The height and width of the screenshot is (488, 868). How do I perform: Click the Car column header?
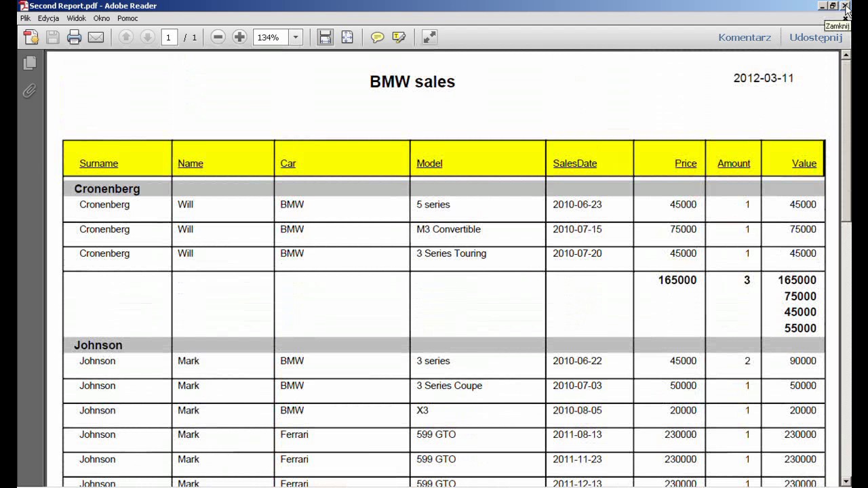[x=288, y=163]
